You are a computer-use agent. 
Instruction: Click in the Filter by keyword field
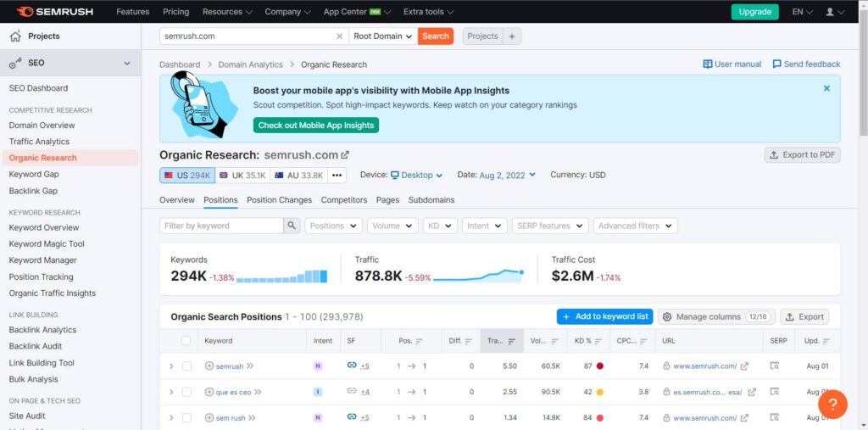tap(221, 226)
